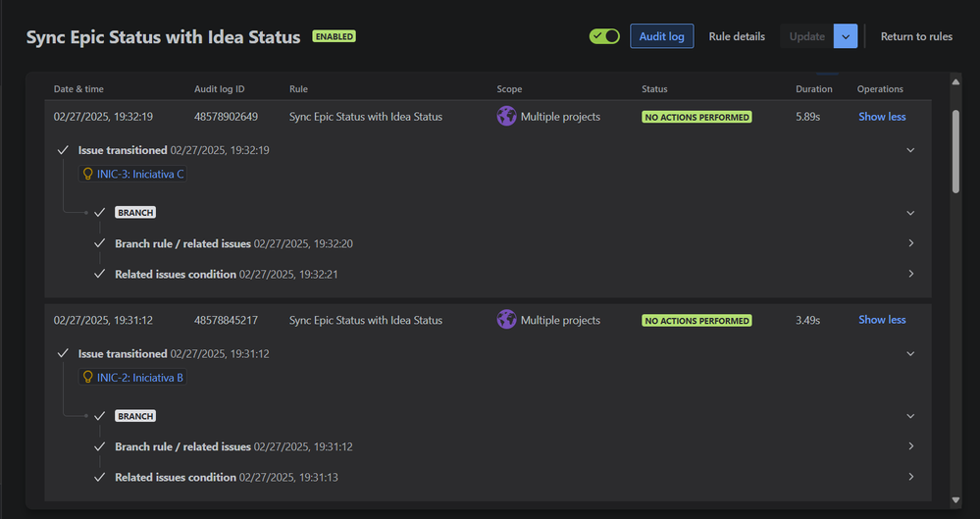This screenshot has height=519, width=980.
Task: Click the checkmark beside Branch rule 19:31:12
Action: tap(99, 446)
